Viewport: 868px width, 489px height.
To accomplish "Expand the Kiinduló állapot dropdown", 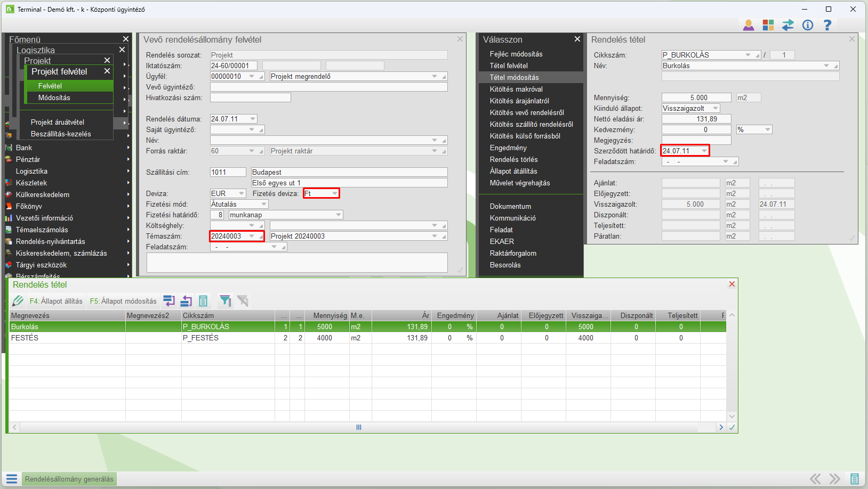I will coord(716,108).
